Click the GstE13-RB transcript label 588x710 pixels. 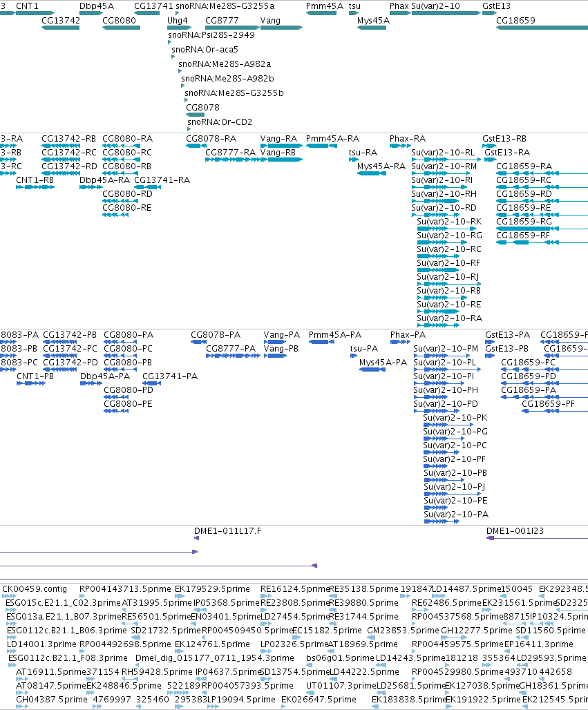point(504,139)
